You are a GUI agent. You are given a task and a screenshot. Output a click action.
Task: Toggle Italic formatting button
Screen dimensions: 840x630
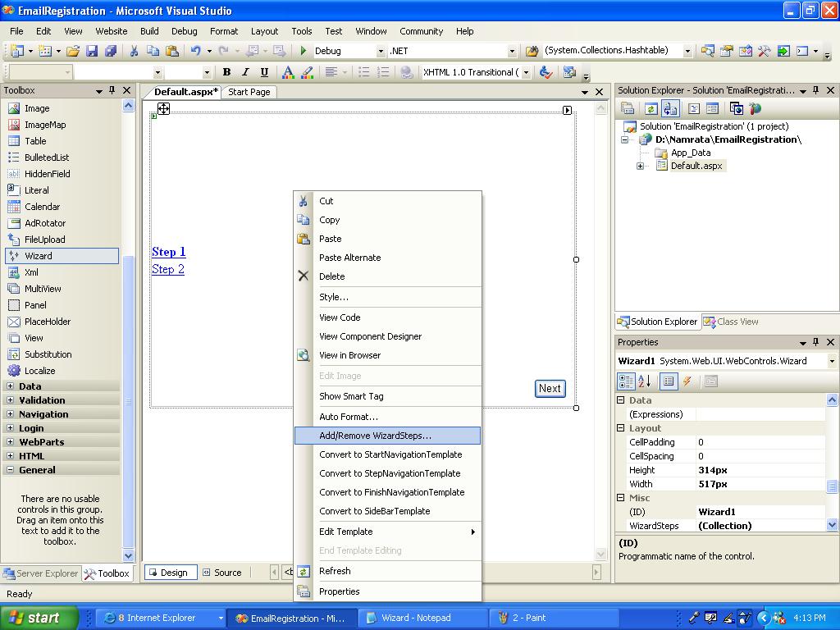pyautogui.click(x=245, y=72)
